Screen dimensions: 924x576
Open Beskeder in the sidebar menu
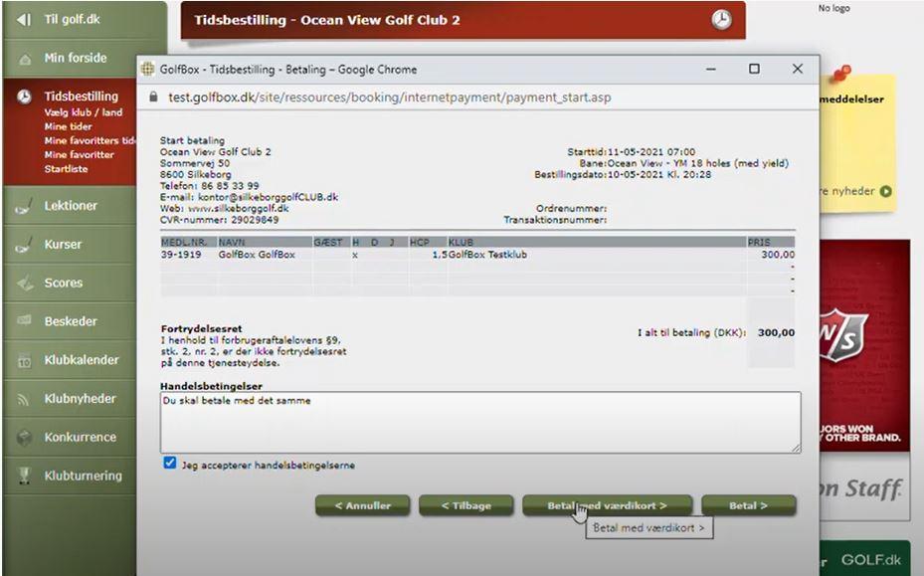coord(71,321)
